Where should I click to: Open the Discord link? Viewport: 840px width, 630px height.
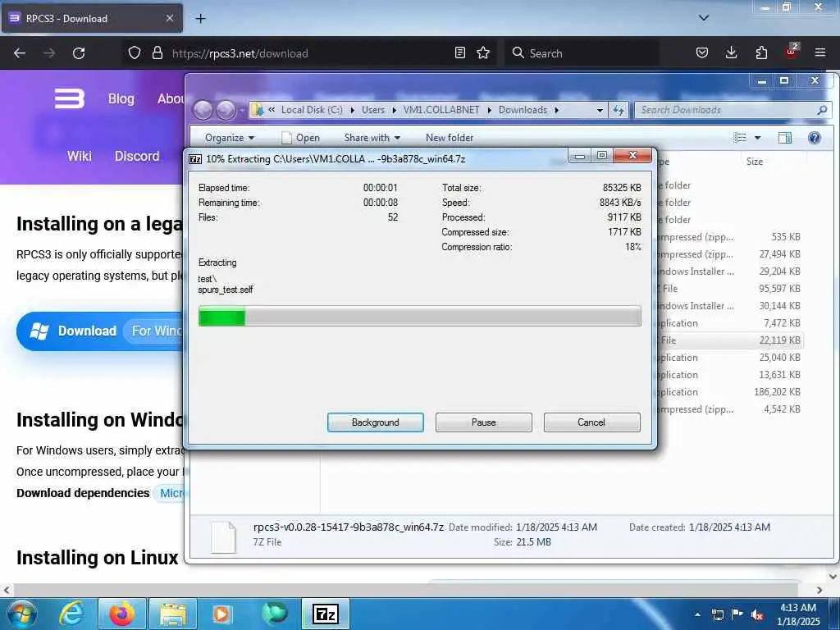(137, 156)
